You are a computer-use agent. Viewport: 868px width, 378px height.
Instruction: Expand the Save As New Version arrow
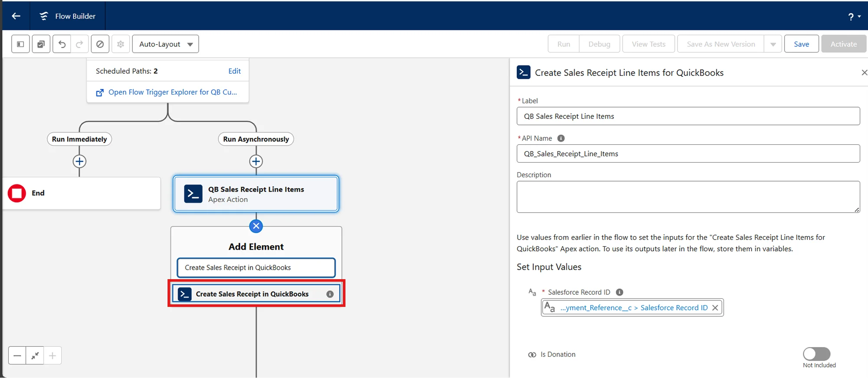773,44
